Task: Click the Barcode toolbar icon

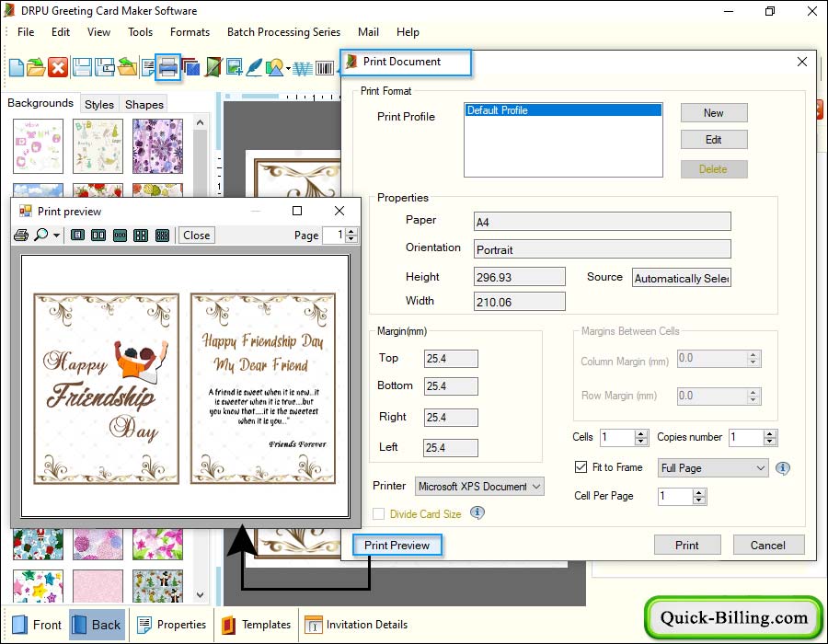Action: coord(325,68)
